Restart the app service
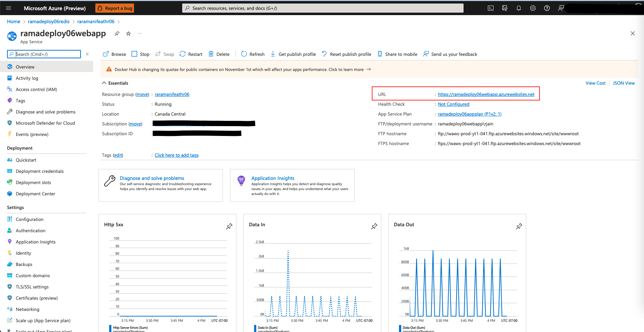The width and height of the screenshot is (644, 332). (x=191, y=54)
